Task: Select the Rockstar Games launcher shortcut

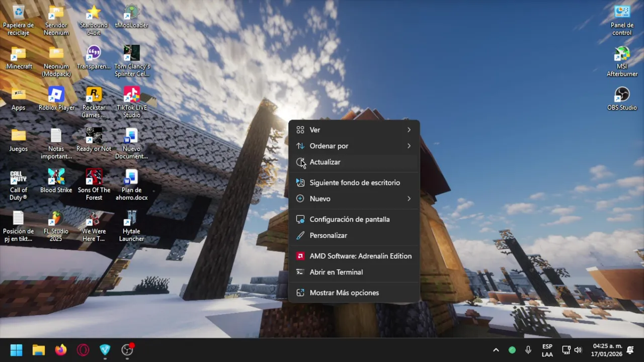Action: [x=94, y=103]
